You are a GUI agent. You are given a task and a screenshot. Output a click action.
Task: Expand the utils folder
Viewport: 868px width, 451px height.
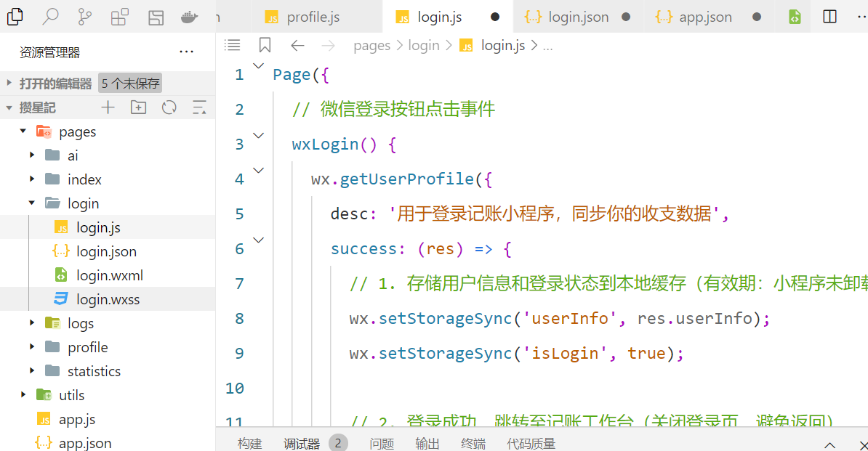[23, 394]
